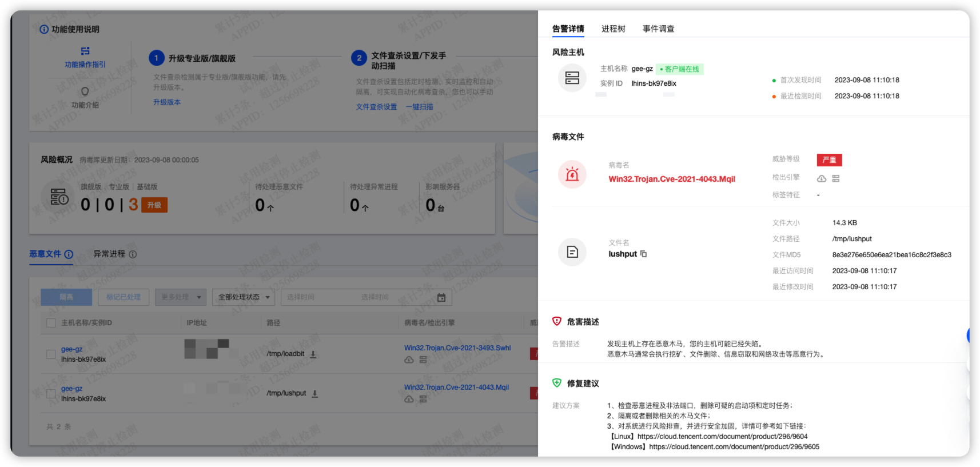The width and height of the screenshot is (980, 467).
Task: Download the /tmp/lushput file
Action: pos(314,394)
